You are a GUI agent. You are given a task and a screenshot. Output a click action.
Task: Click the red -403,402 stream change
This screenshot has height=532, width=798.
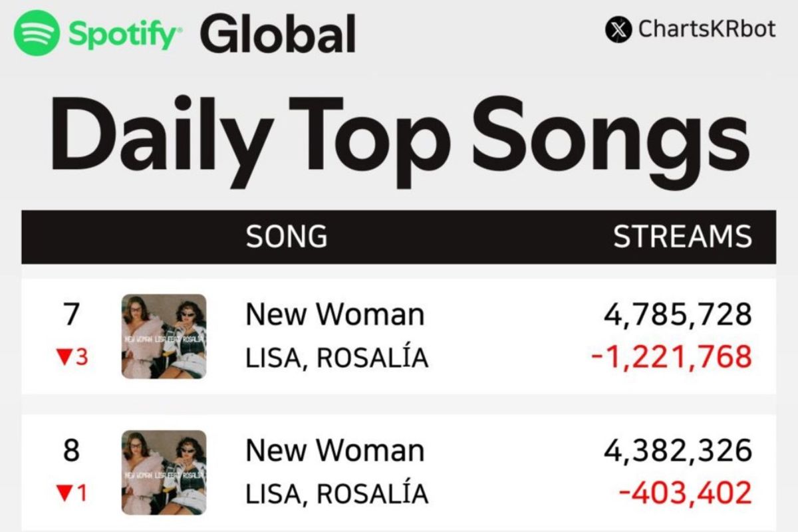pyautogui.click(x=686, y=494)
